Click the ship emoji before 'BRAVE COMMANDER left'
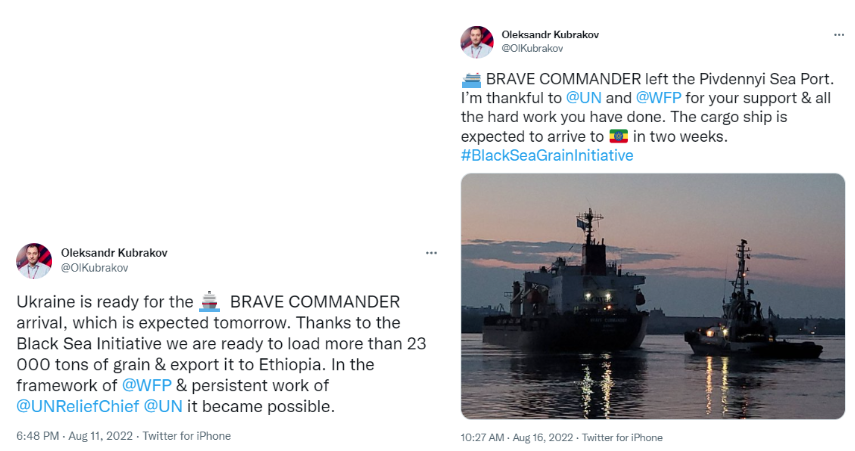The width and height of the screenshot is (855, 451). [x=471, y=79]
